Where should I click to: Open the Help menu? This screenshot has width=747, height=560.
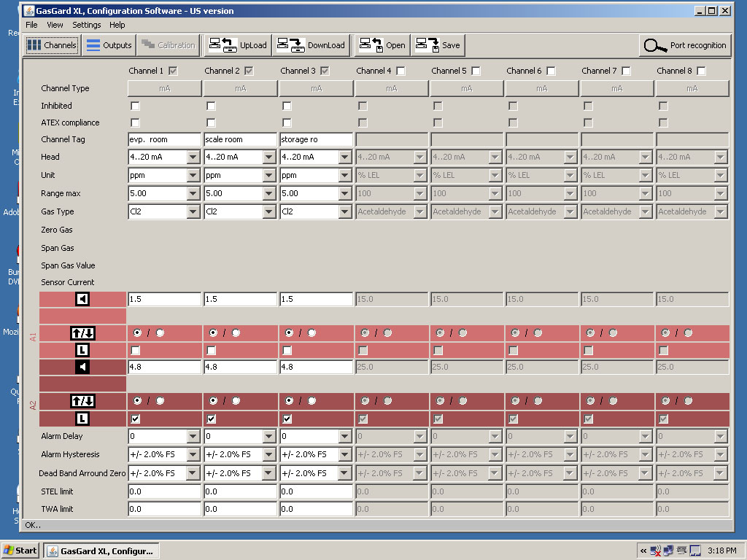pyautogui.click(x=117, y=25)
